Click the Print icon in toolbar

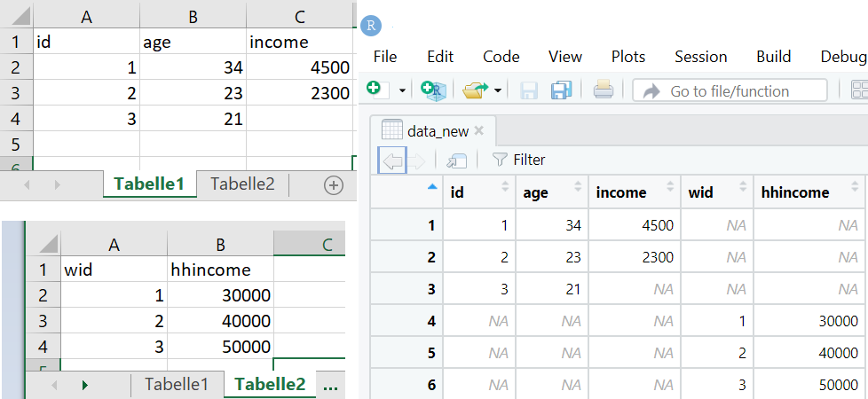point(604,90)
